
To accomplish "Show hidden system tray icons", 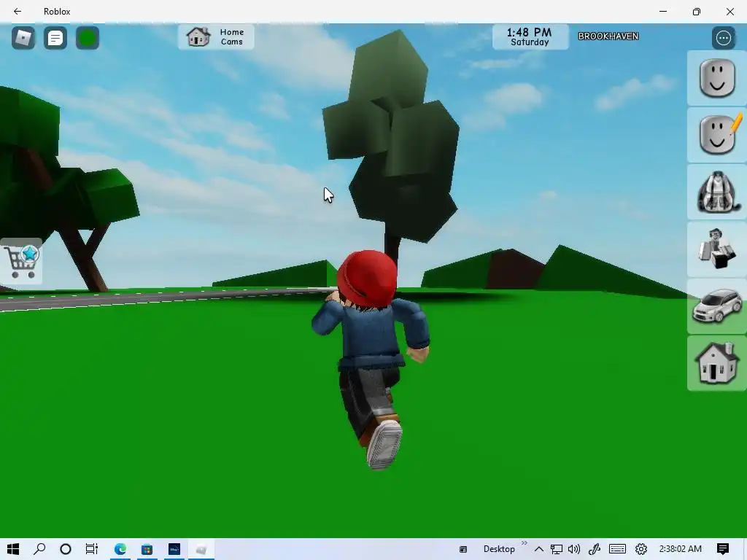I will click(539, 549).
